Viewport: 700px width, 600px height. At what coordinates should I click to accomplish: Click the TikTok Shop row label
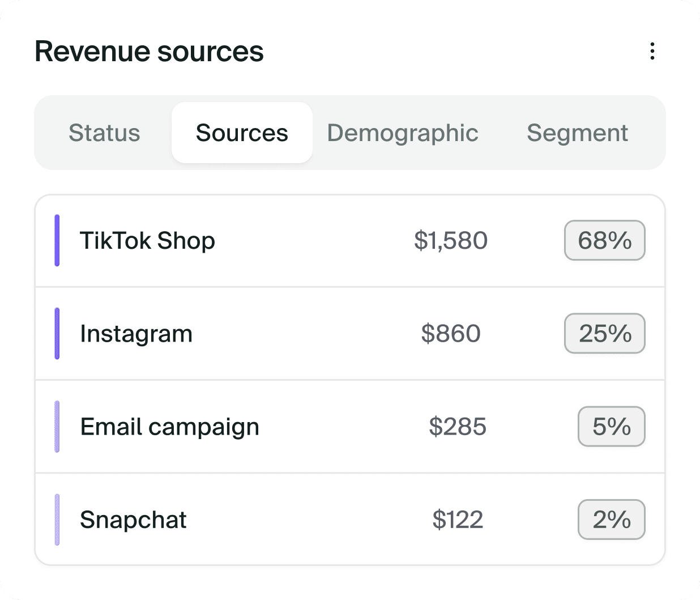click(147, 241)
